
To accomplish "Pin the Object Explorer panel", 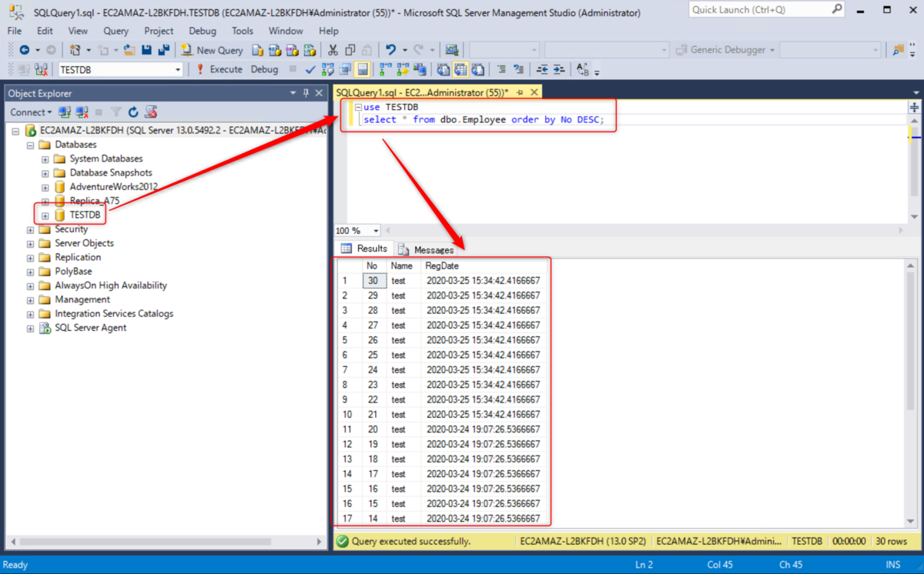I will [306, 93].
